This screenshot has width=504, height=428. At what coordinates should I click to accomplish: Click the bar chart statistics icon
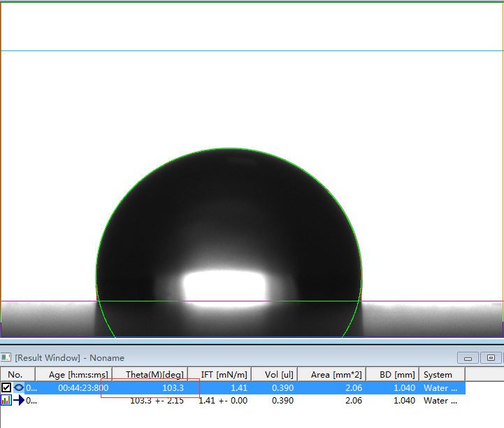point(6,401)
